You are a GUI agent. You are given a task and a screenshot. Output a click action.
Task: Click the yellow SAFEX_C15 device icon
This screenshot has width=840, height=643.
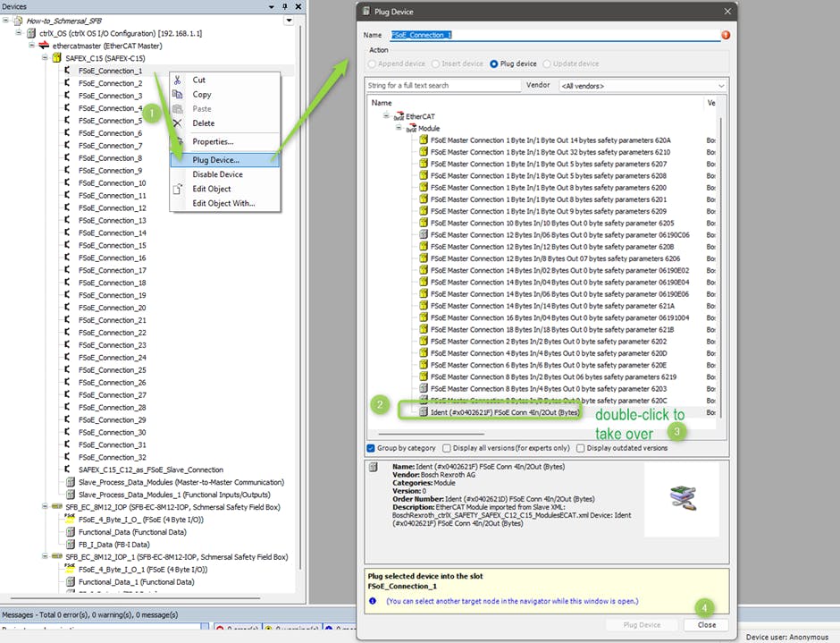click(58, 58)
